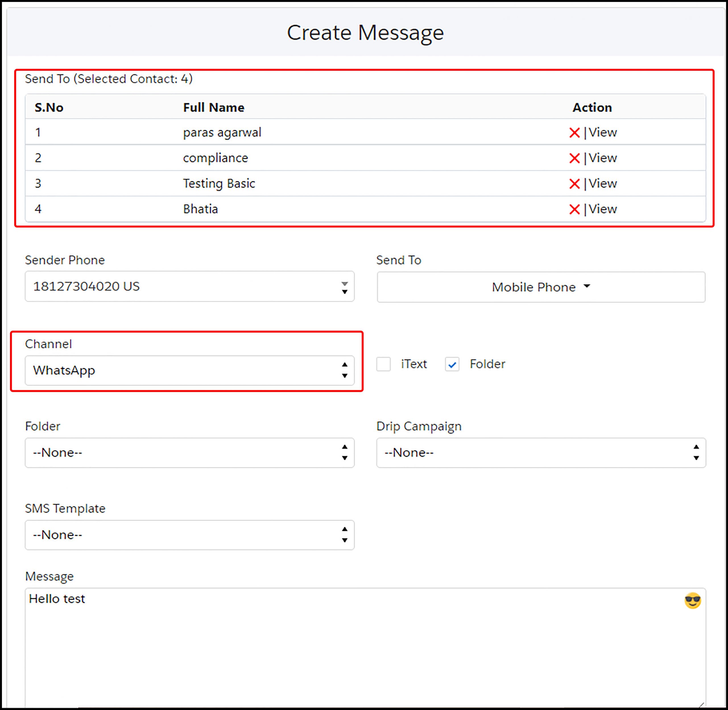Delete Testing Basic using the red X

pos(574,184)
